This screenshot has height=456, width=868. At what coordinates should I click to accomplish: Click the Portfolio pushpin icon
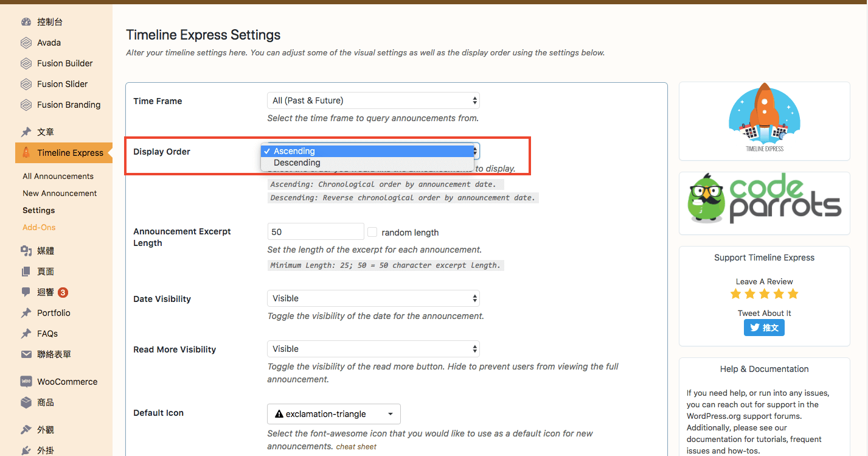click(26, 313)
